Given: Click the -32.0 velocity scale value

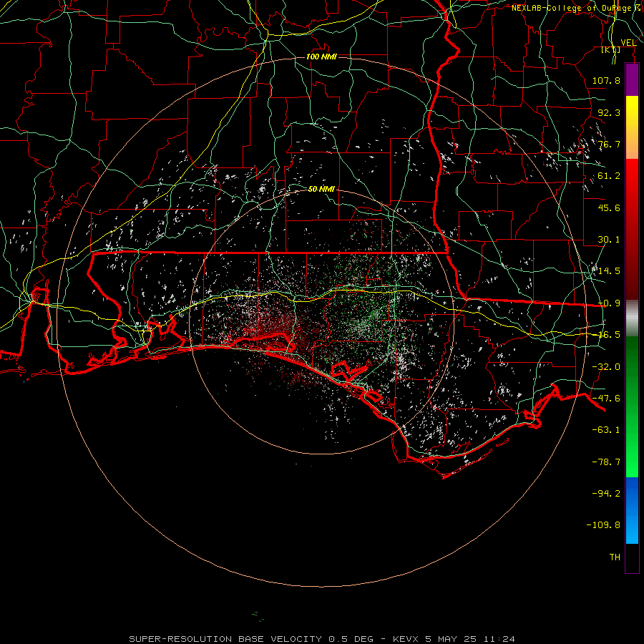Looking at the screenshot, I should 606,367.
